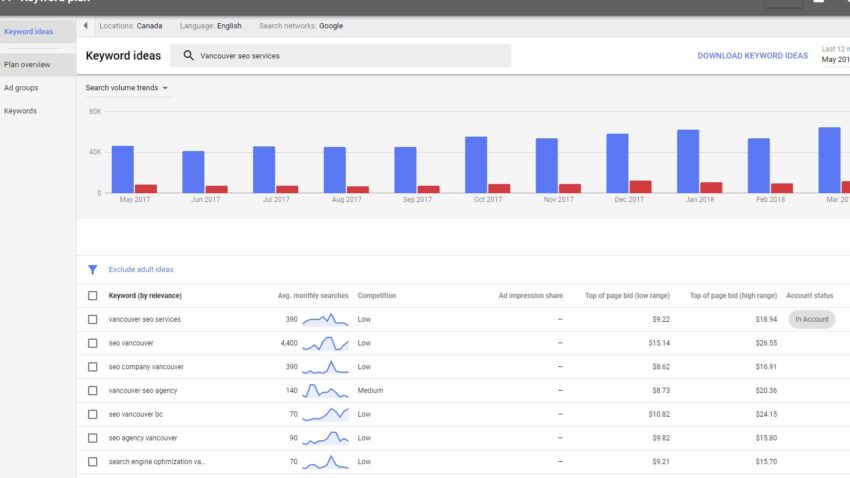Click the blue bar for May 2017
This screenshot has height=478, width=850.
coord(123,169)
